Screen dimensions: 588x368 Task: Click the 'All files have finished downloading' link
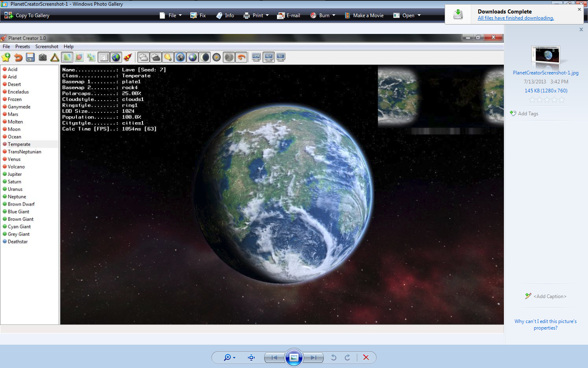(516, 18)
